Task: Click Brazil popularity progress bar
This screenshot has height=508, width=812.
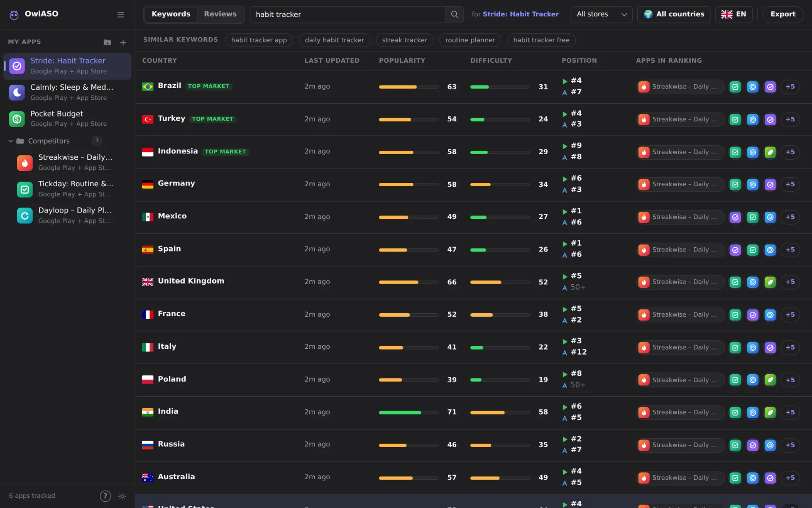Action: click(x=409, y=87)
